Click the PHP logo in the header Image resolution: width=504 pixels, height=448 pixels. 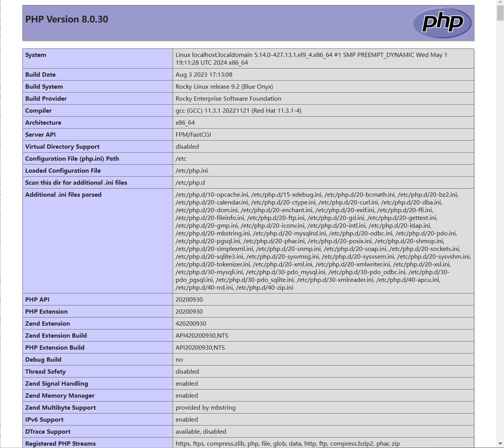[x=442, y=23]
